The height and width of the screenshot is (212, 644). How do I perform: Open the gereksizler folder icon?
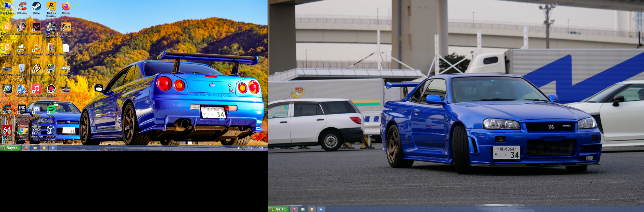click(51, 49)
